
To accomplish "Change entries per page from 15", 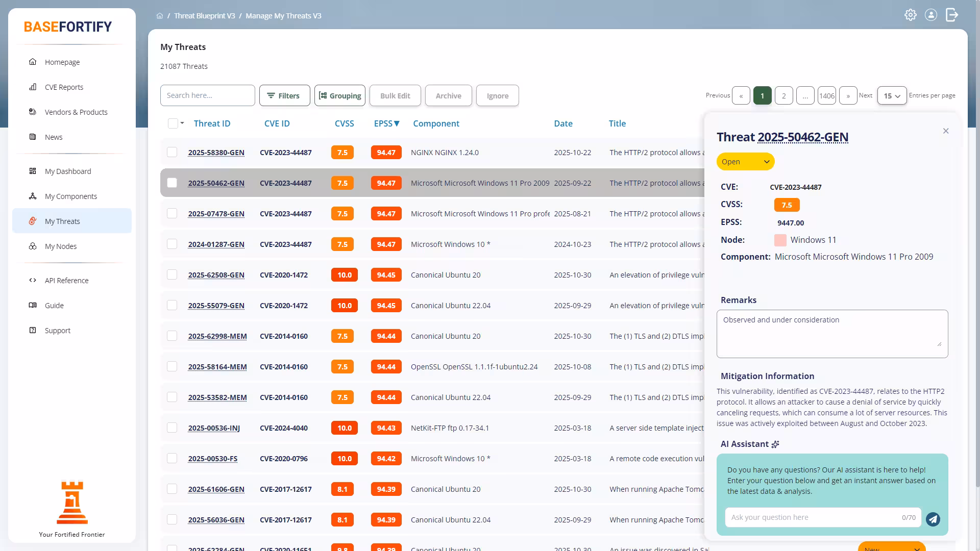I will point(891,95).
